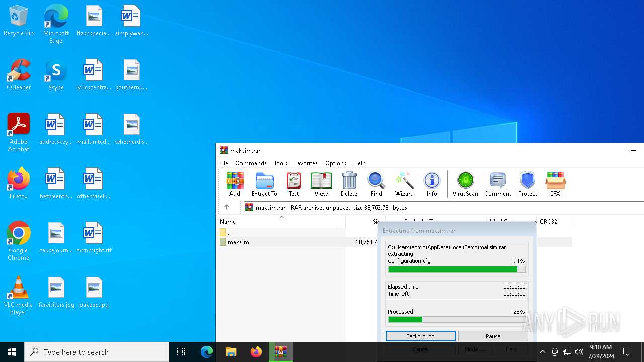Select the otherwiseli... Word document
The image size is (644, 362).
tap(94, 184)
